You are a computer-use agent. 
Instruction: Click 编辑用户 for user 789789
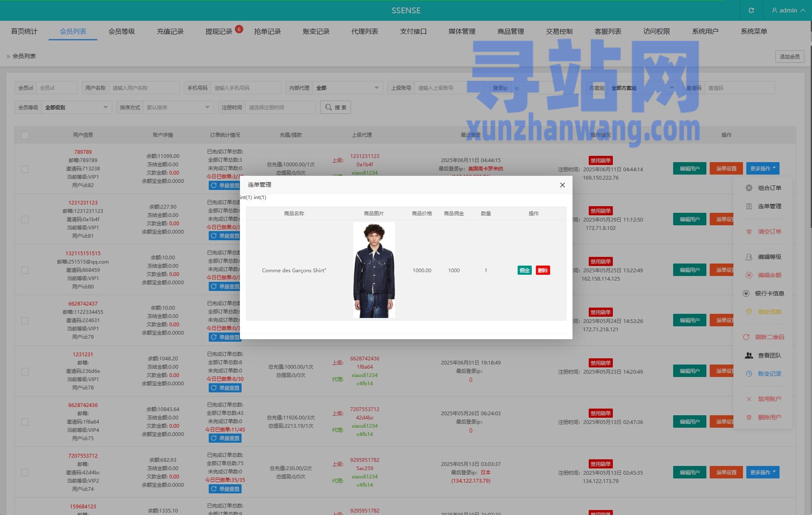click(690, 168)
